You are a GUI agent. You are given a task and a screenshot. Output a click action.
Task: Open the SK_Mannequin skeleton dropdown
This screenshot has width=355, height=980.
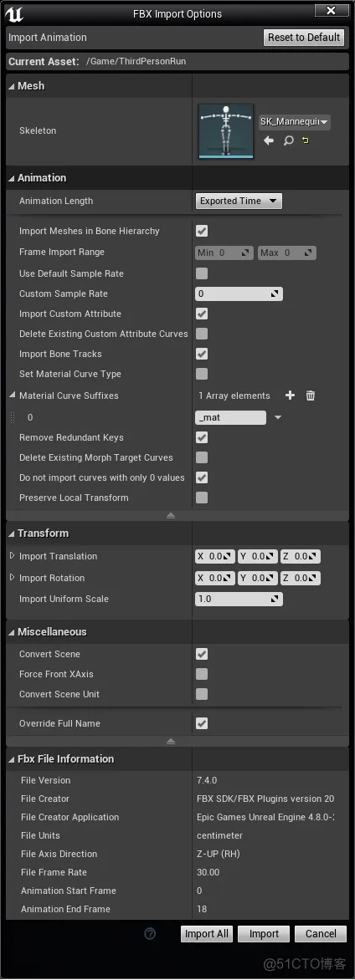click(x=294, y=121)
